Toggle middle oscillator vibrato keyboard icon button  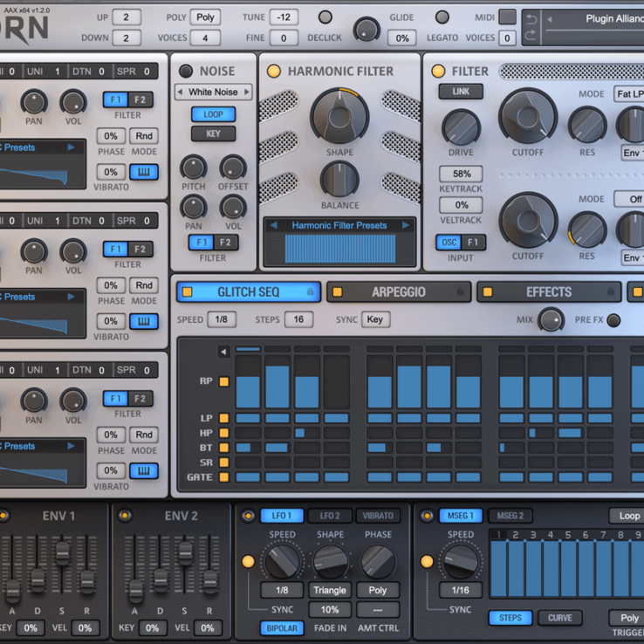point(144,321)
